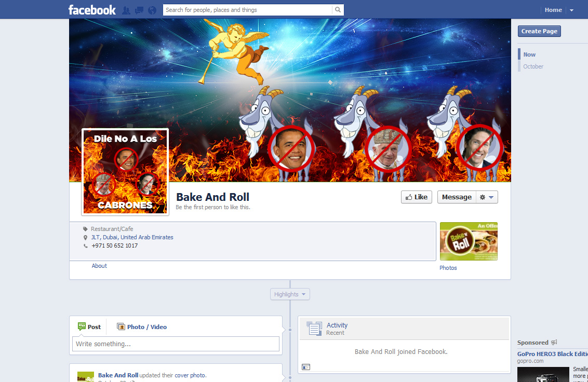Click 'Be the first person to like this'
This screenshot has height=382, width=588.
tap(212, 207)
